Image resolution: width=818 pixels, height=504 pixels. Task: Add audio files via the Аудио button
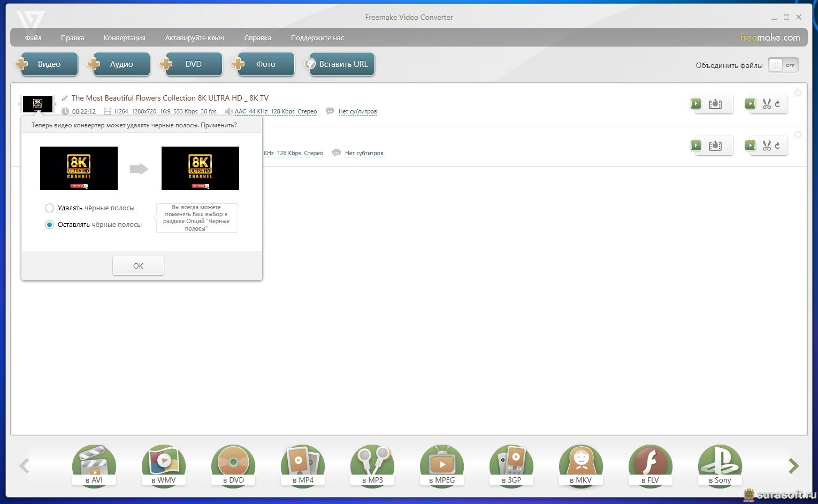[x=119, y=64]
